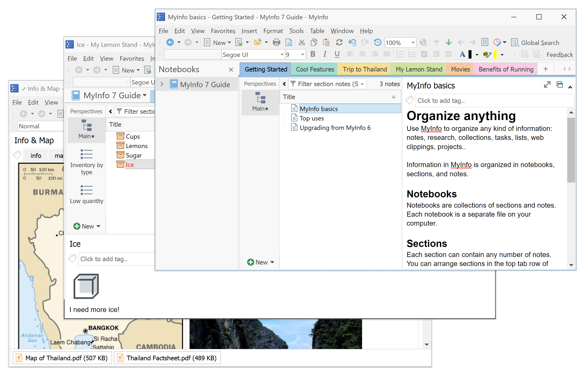This screenshot has height=381, width=588.
Task: Select the 'Trip to Thailand' tab
Action: tap(365, 69)
